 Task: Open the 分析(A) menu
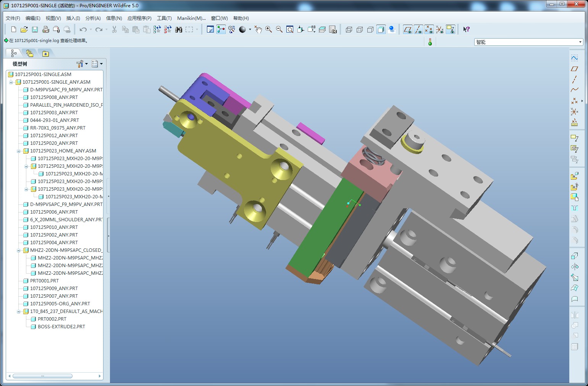[93, 18]
